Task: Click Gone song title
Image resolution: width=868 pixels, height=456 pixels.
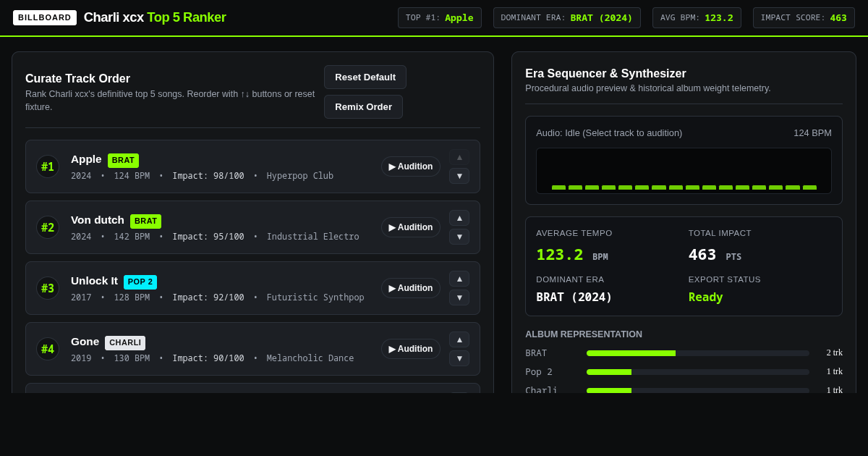Action: (85, 342)
